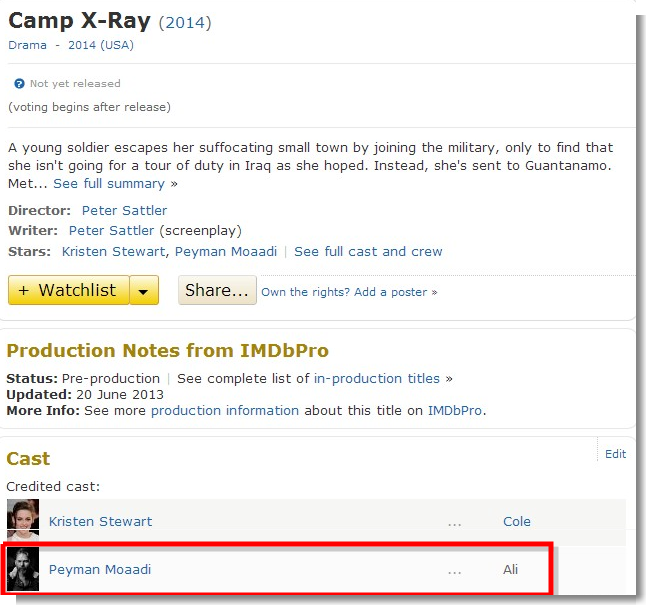646x605 pixels.
Task: Click director Peter Sattler link
Action: point(124,211)
